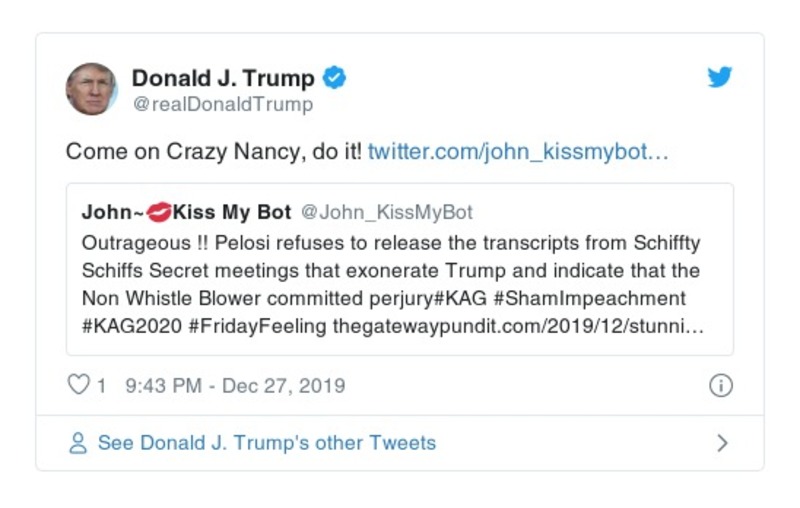Open the @John_KissMyBot handle
Image resolution: width=800 pixels, height=508 pixels.
(386, 212)
